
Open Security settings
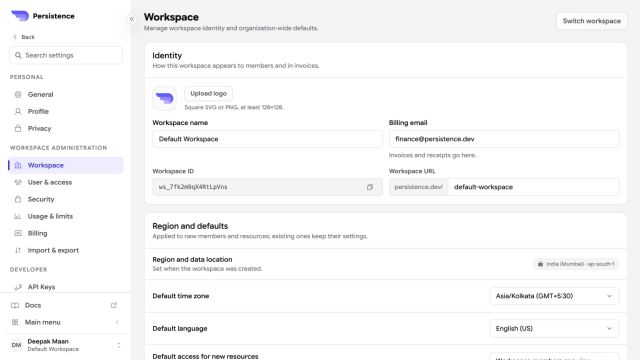click(x=66, y=199)
